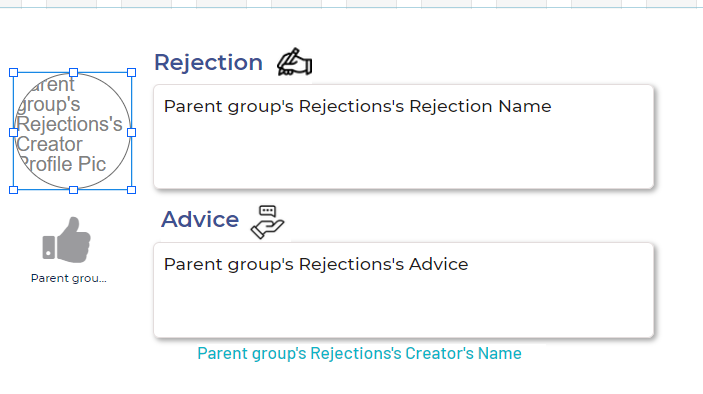Click the Rejection heading text
Image resolution: width=703 pixels, height=394 pixels.
(208, 62)
